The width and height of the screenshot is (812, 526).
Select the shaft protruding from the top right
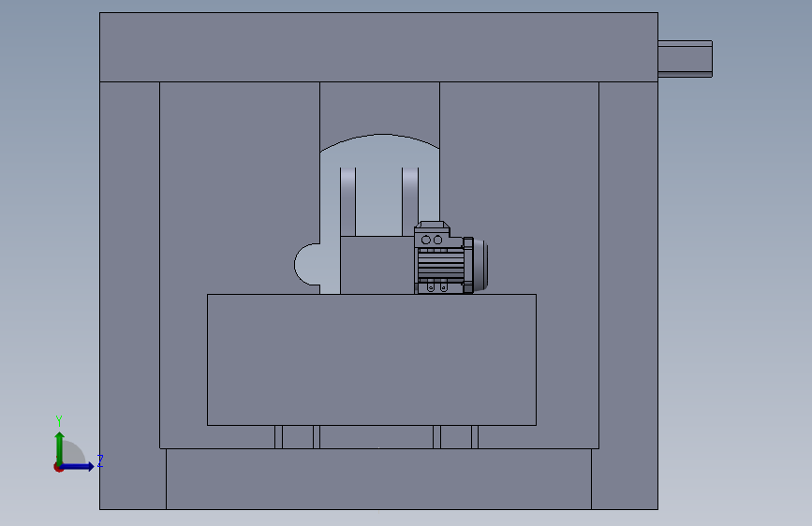(x=686, y=59)
